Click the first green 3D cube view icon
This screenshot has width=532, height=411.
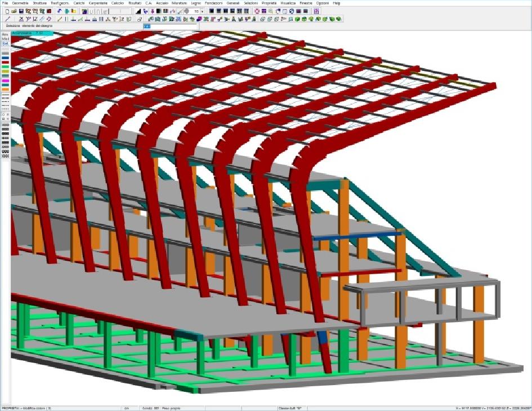pos(297,19)
